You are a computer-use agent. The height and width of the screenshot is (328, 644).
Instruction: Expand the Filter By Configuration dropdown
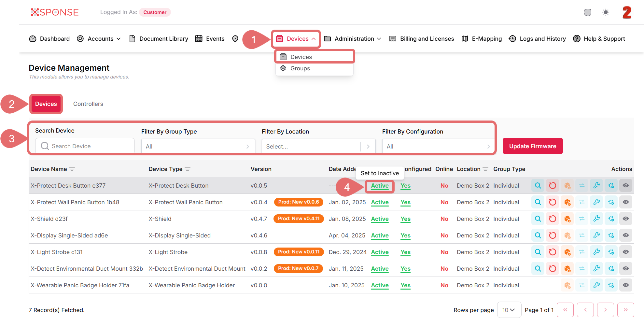coord(438,147)
